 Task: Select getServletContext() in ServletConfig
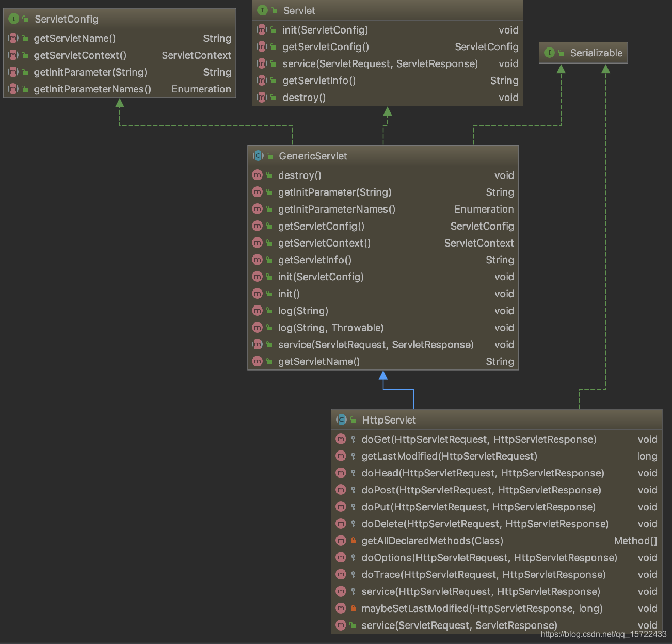click(x=80, y=55)
